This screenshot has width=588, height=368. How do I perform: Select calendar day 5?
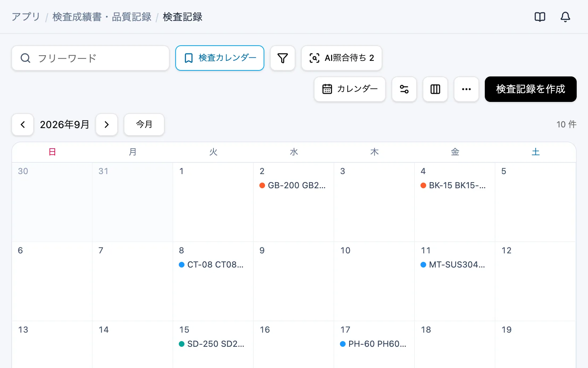pos(535,202)
